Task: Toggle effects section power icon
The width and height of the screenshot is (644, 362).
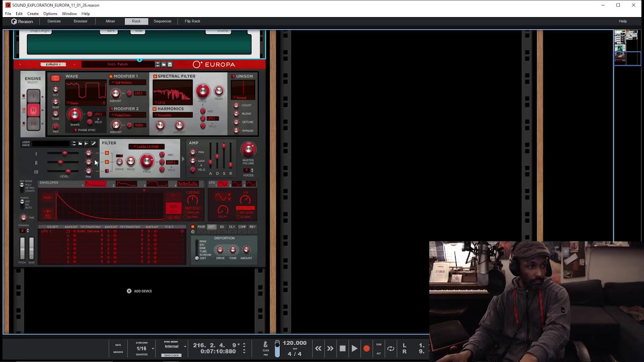Action: click(193, 232)
